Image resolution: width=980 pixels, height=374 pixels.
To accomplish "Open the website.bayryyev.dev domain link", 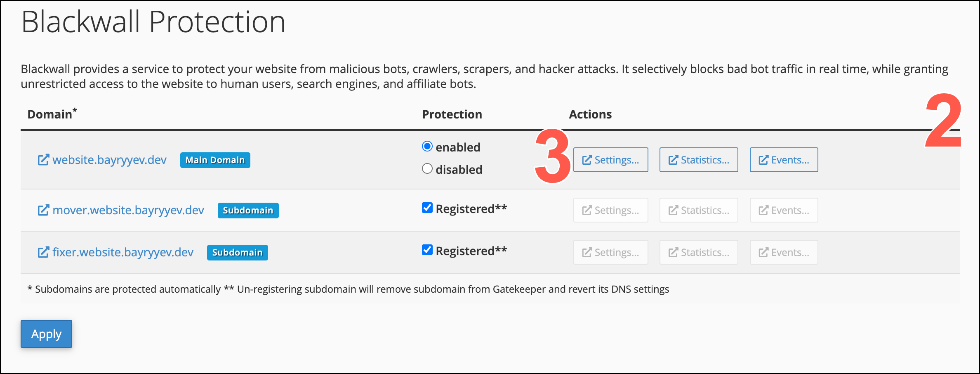I will pyautogui.click(x=109, y=160).
